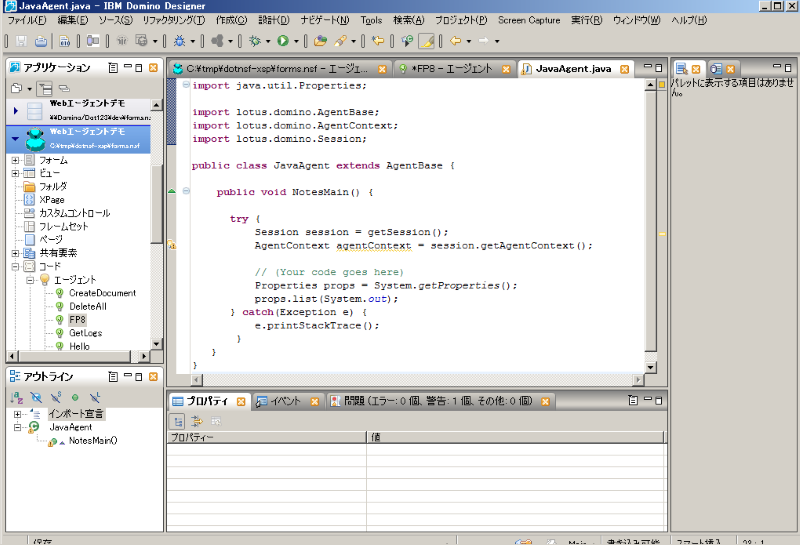Open the bottom panel view menu icon
The image size is (800, 545).
(x=633, y=401)
